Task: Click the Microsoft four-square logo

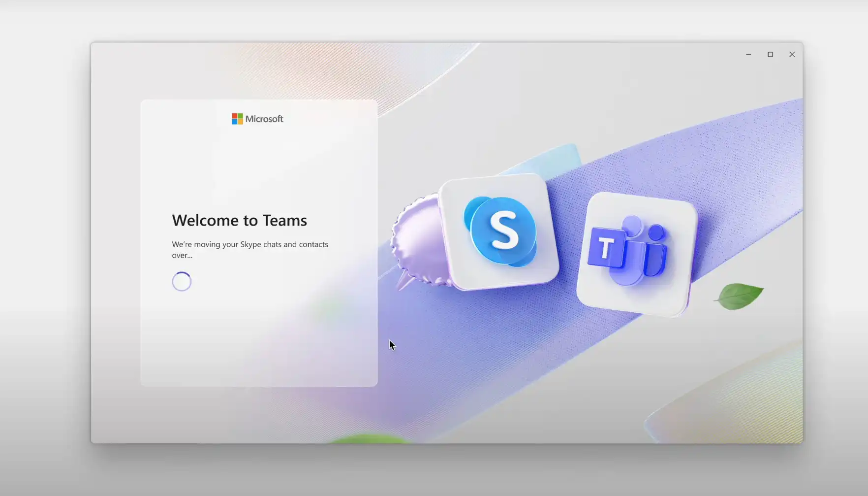Action: point(237,119)
